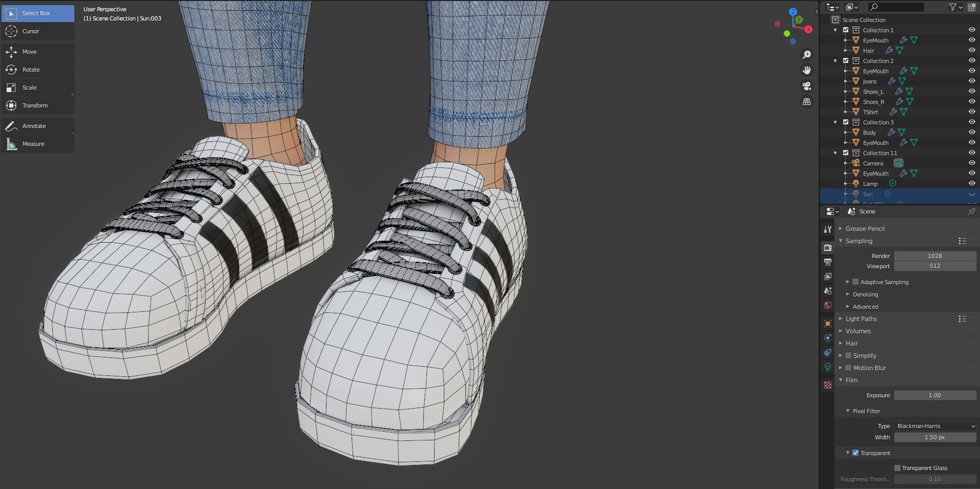The height and width of the screenshot is (489, 980).
Task: Open the Scene properties tab
Action: coord(827,291)
